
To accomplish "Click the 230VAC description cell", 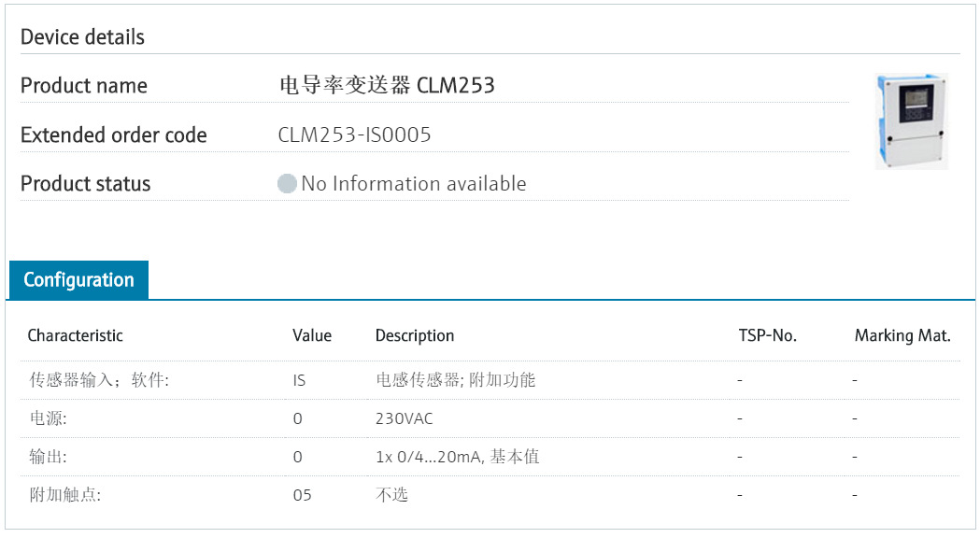I will 404,418.
